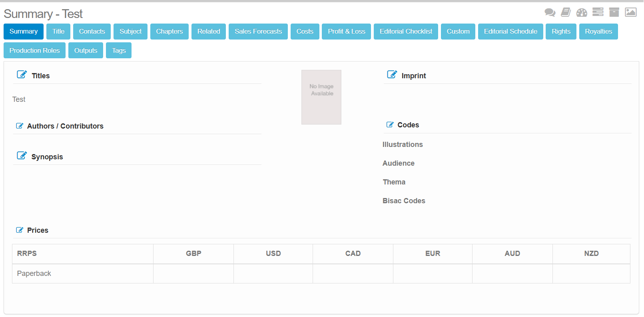The image size is (644, 317).
Task: Open the dashboard gauge icon
Action: tap(582, 12)
